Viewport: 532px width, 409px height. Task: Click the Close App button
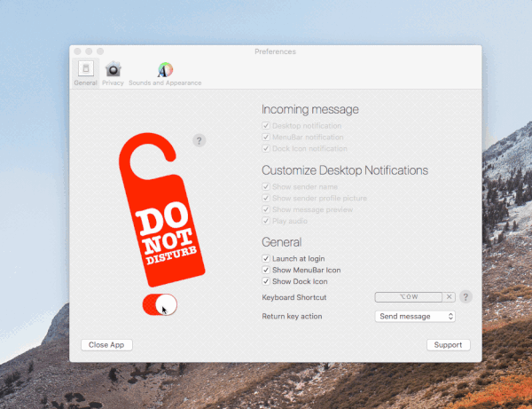(106, 345)
